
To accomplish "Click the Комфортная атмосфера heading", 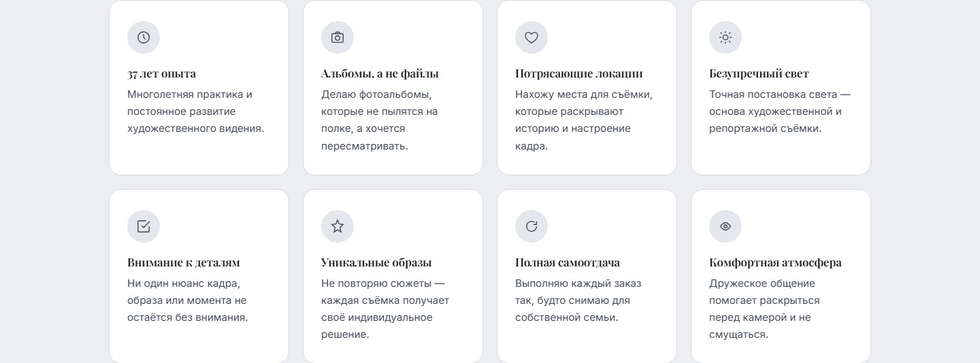I will point(775,262).
